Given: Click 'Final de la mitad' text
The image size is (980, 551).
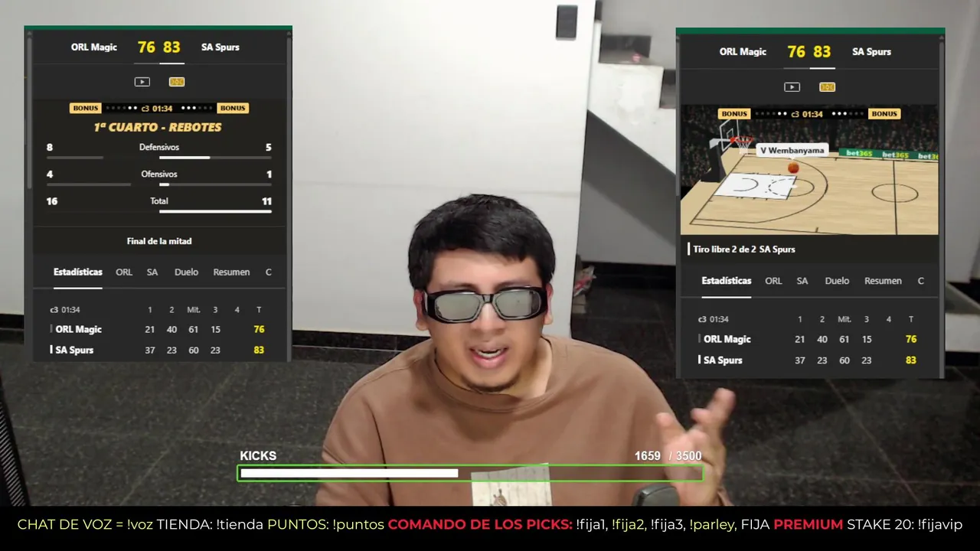Looking at the screenshot, I should pyautogui.click(x=159, y=241).
